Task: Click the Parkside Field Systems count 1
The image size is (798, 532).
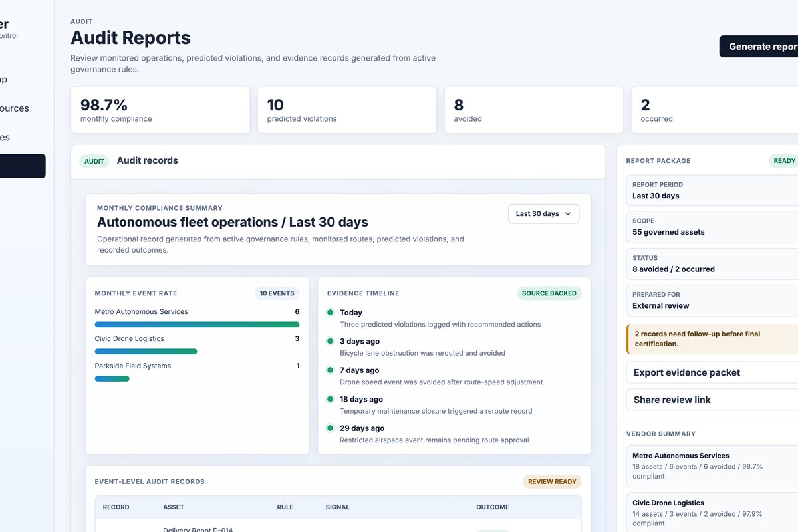Action: (x=298, y=366)
